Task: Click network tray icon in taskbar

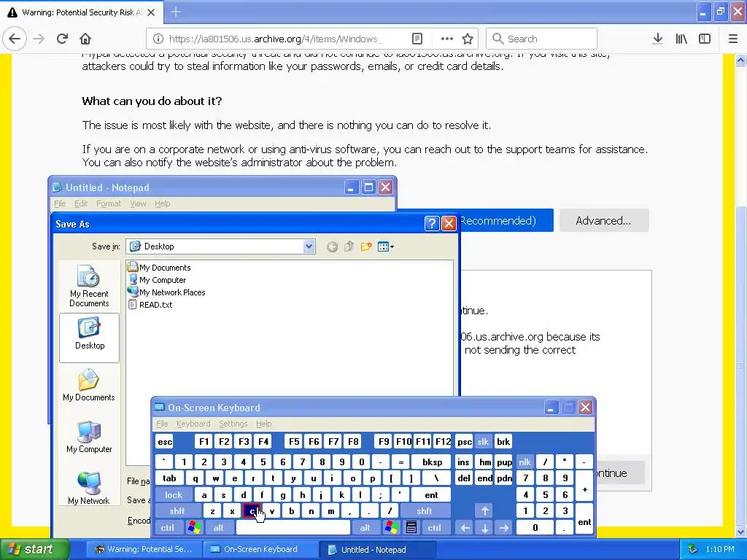Action: (x=693, y=550)
